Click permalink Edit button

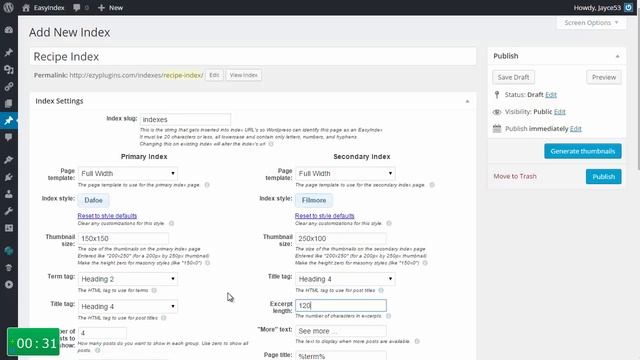pos(214,75)
